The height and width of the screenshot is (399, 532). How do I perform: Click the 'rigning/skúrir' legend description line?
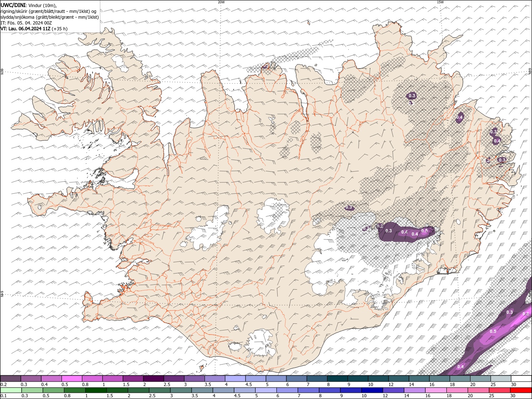[49, 11]
